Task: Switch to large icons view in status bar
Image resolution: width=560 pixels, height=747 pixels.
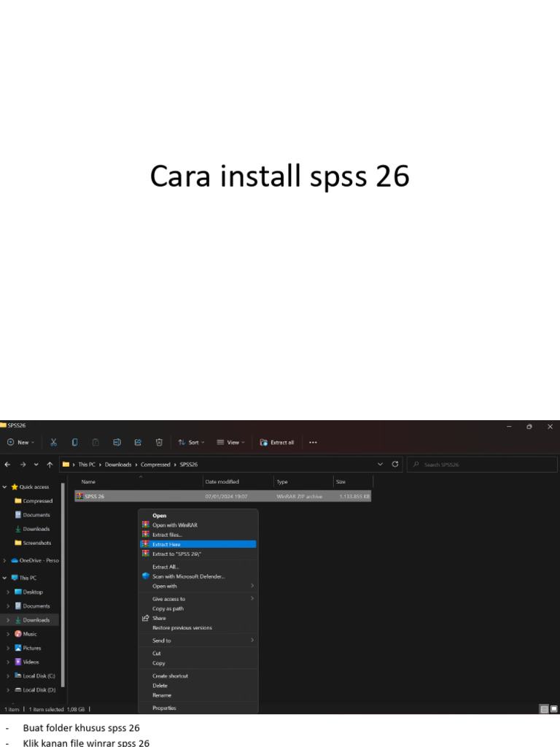Action: click(x=554, y=709)
